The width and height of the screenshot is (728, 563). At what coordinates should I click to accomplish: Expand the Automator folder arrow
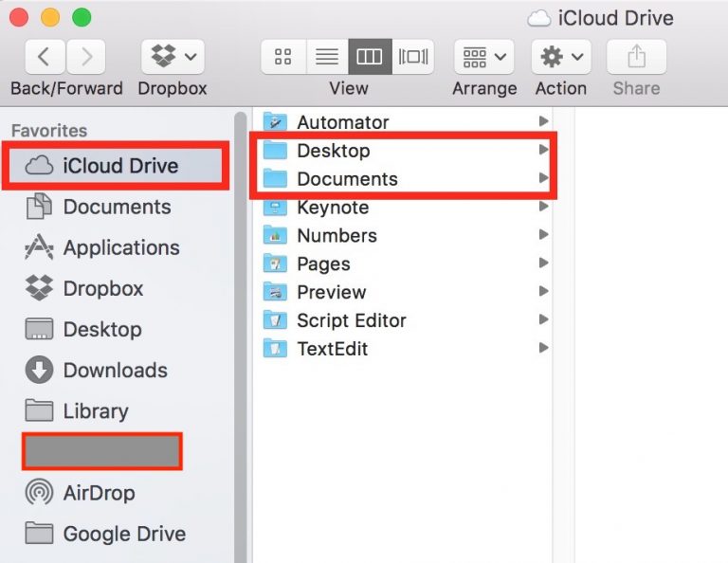[x=544, y=121]
